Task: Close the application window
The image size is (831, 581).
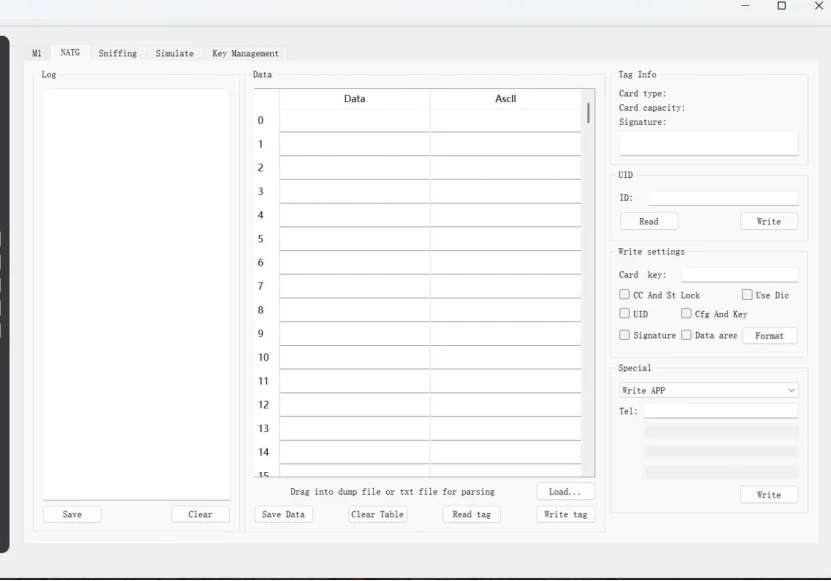Action: tap(818, 6)
